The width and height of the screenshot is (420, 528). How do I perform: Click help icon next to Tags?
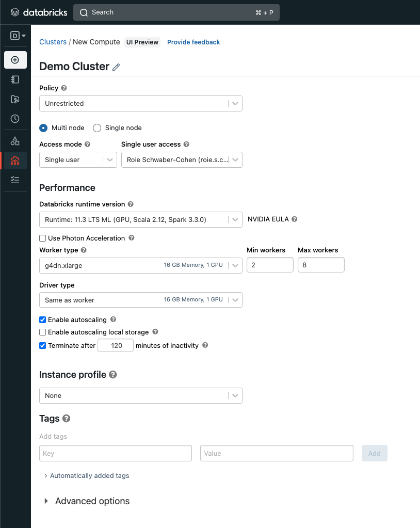tap(66, 418)
